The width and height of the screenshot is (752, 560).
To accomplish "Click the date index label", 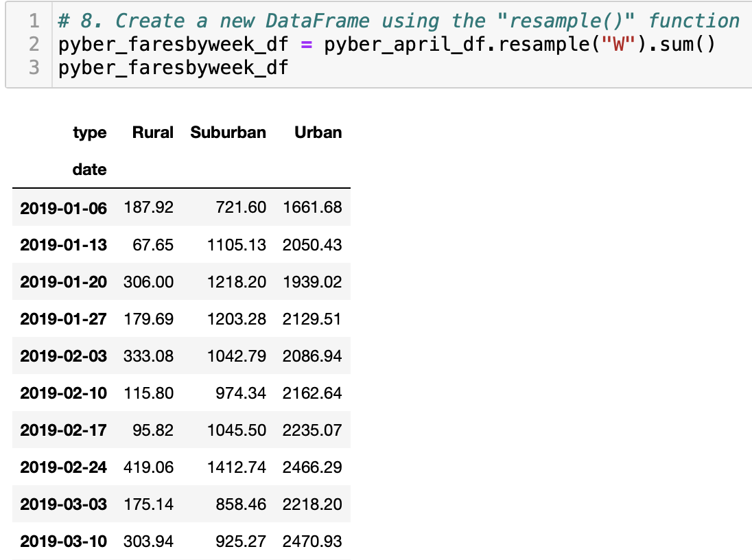I will (x=90, y=170).
